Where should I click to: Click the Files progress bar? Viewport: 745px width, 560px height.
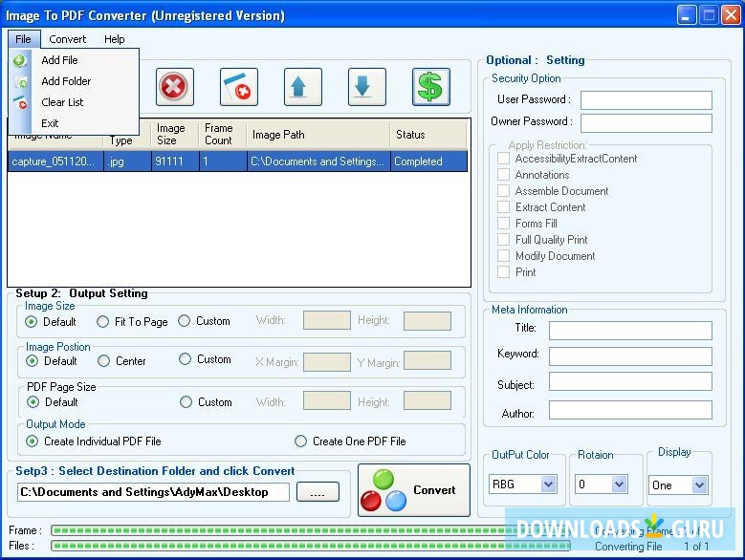coord(311,546)
